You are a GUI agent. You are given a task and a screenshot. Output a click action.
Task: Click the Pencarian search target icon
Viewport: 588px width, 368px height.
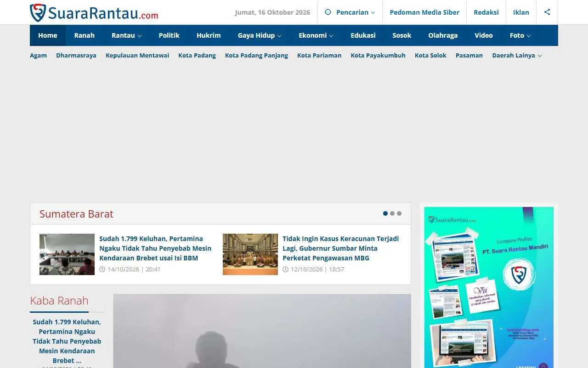328,12
